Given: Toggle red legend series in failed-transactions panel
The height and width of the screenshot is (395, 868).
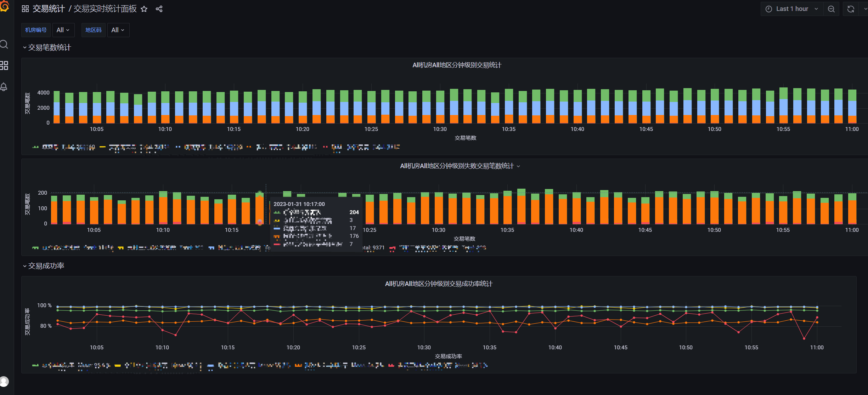Looking at the screenshot, I should click(438, 248).
